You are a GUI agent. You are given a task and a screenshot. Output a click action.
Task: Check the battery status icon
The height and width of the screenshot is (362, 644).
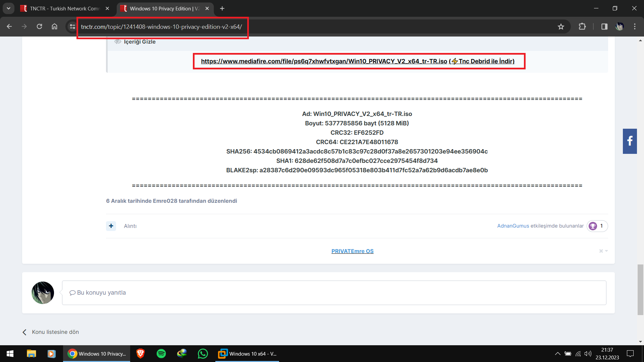(568, 354)
